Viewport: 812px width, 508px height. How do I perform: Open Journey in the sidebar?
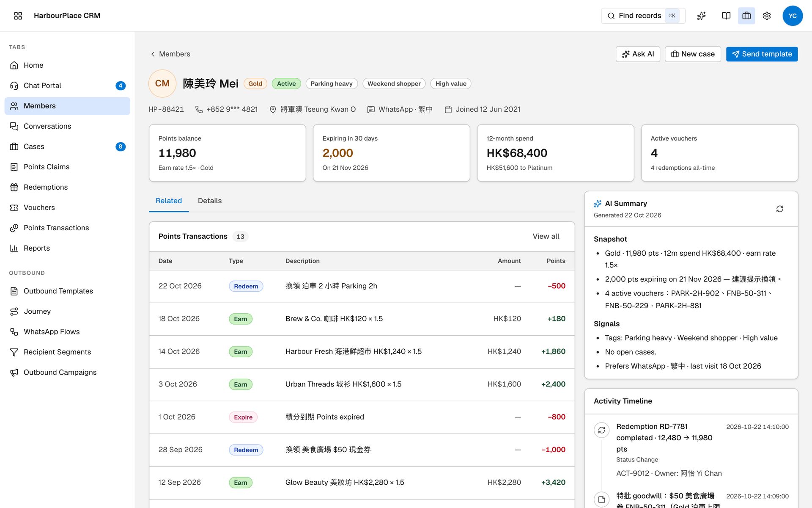click(67, 311)
